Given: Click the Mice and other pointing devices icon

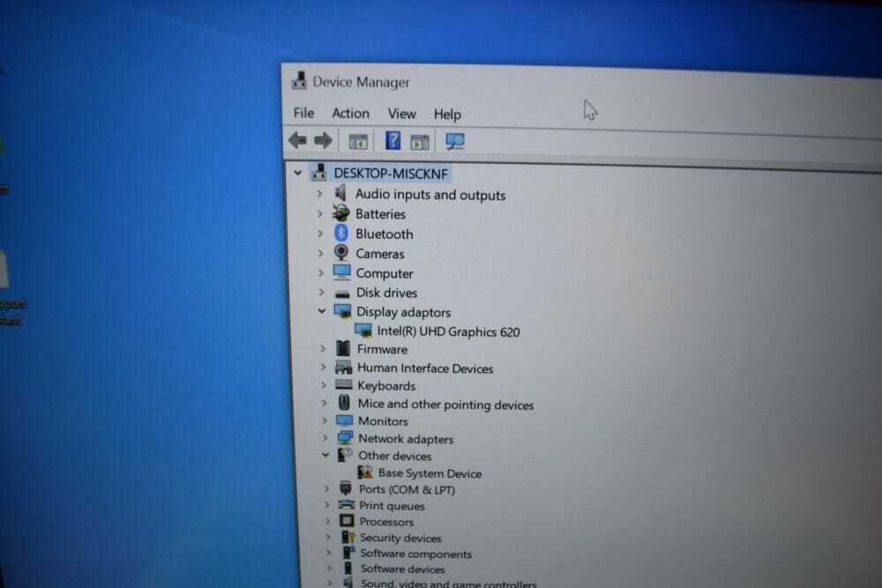Looking at the screenshot, I should (344, 403).
